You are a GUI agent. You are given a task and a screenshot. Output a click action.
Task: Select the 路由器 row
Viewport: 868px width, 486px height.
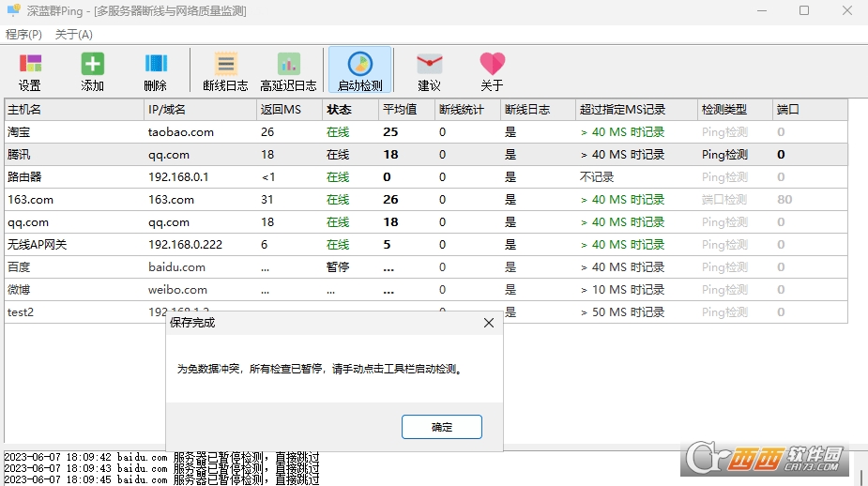(426, 177)
